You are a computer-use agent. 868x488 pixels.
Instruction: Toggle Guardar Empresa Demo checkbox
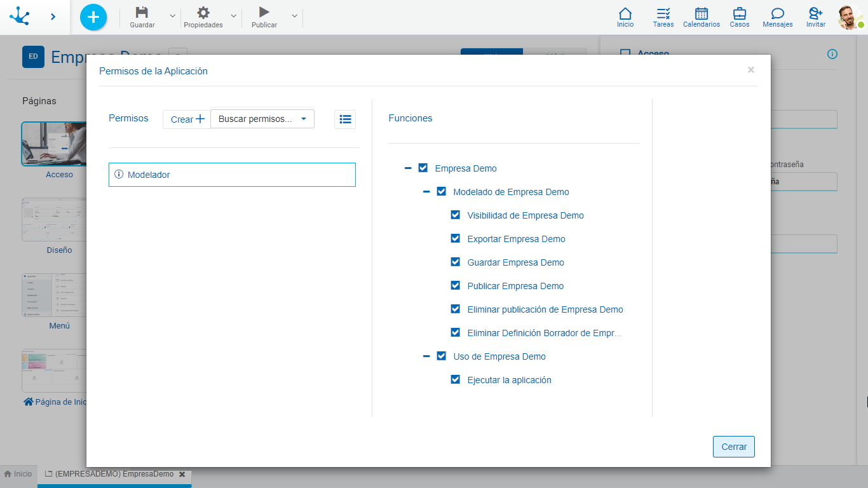click(456, 262)
